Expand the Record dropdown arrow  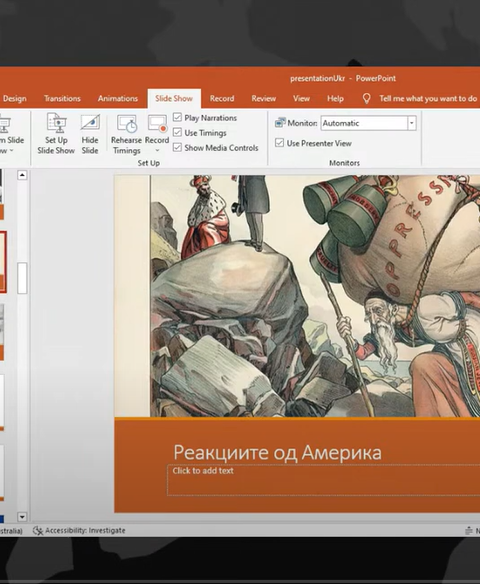pos(157,150)
